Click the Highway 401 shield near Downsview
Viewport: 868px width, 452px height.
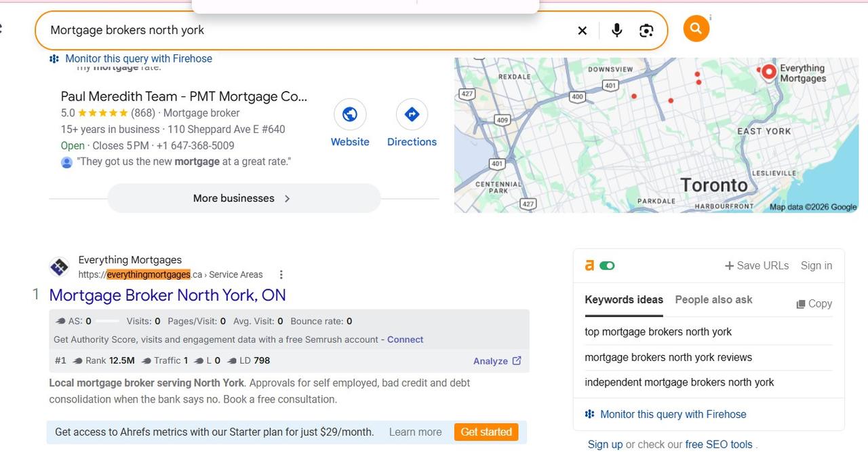pyautogui.click(x=610, y=86)
